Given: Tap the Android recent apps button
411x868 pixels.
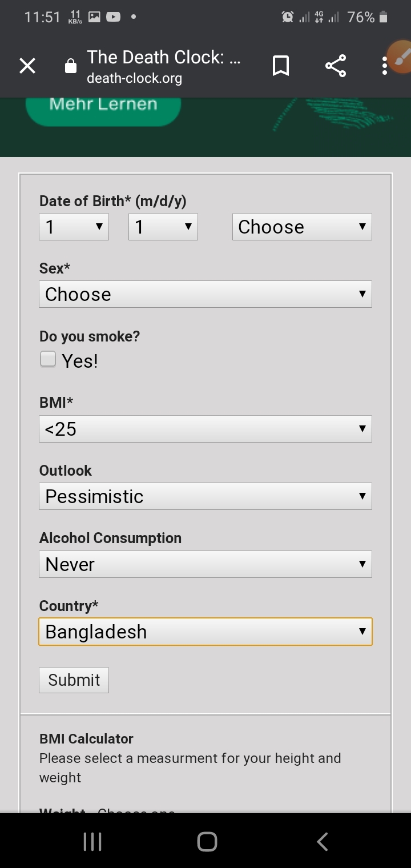Looking at the screenshot, I should [92, 841].
